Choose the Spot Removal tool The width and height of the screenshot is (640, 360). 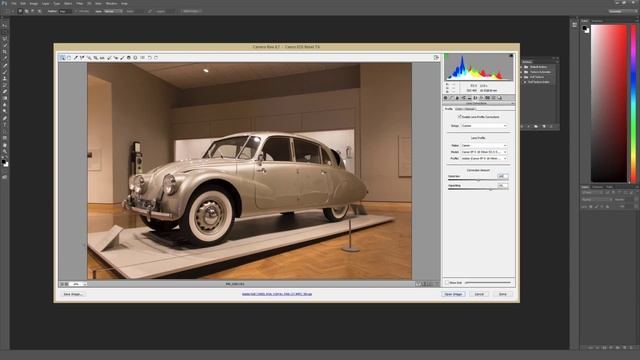(x=109, y=58)
